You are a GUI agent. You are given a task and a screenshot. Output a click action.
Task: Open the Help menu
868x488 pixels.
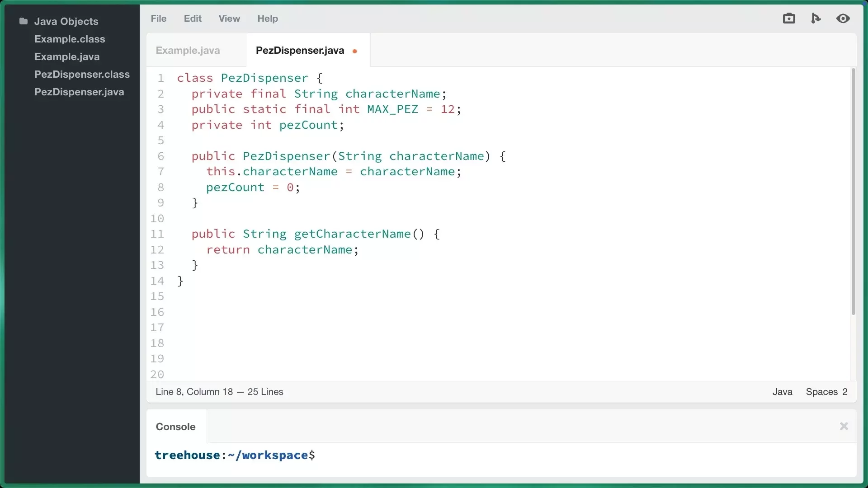click(268, 19)
